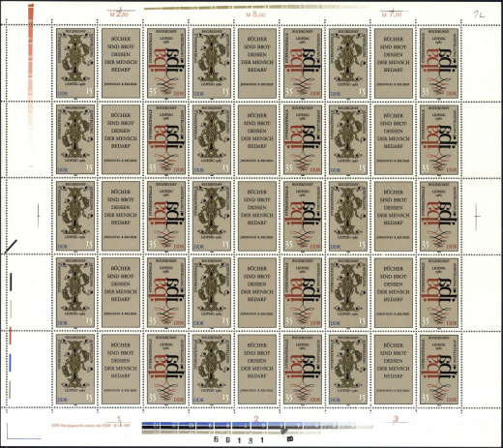Click the black color bar in the left margin
The width and height of the screenshot is (503, 448).
pyautogui.click(x=11, y=282)
